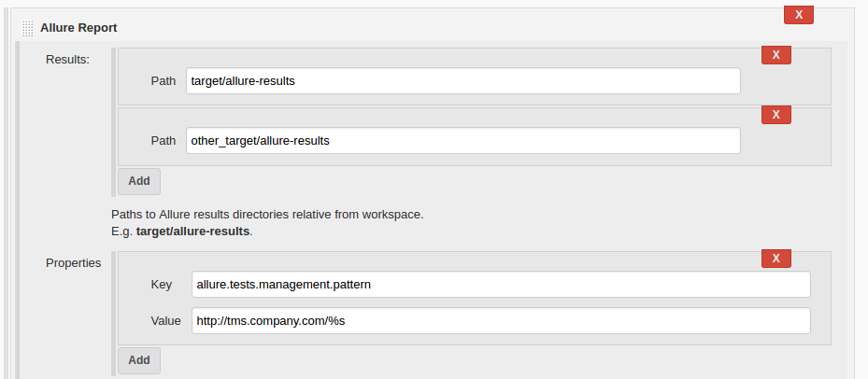Focus the target/allure-results path field

coord(462,81)
